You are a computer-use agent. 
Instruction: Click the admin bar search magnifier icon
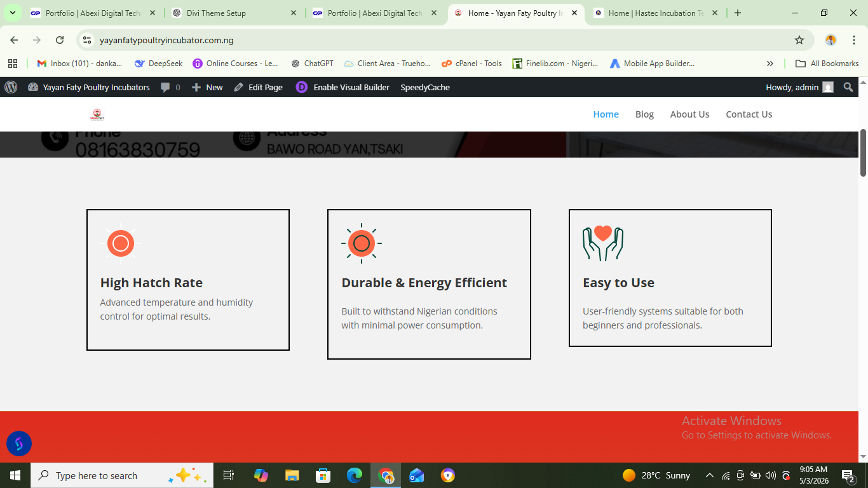(848, 87)
